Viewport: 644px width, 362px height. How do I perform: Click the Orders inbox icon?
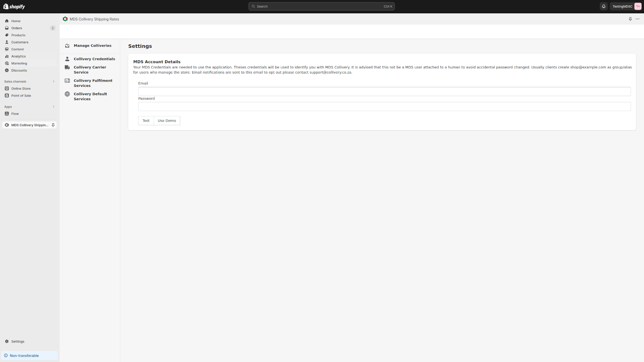point(7,28)
